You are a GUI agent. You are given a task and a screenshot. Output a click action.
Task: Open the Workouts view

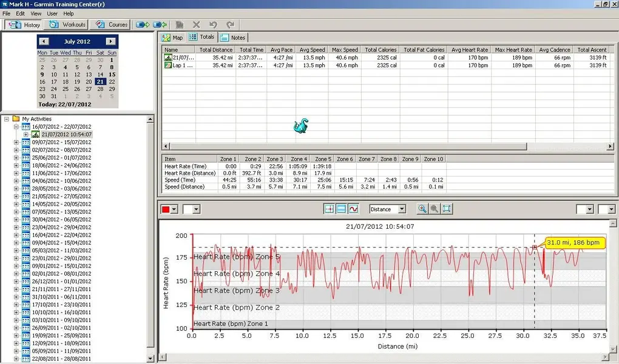coord(67,24)
